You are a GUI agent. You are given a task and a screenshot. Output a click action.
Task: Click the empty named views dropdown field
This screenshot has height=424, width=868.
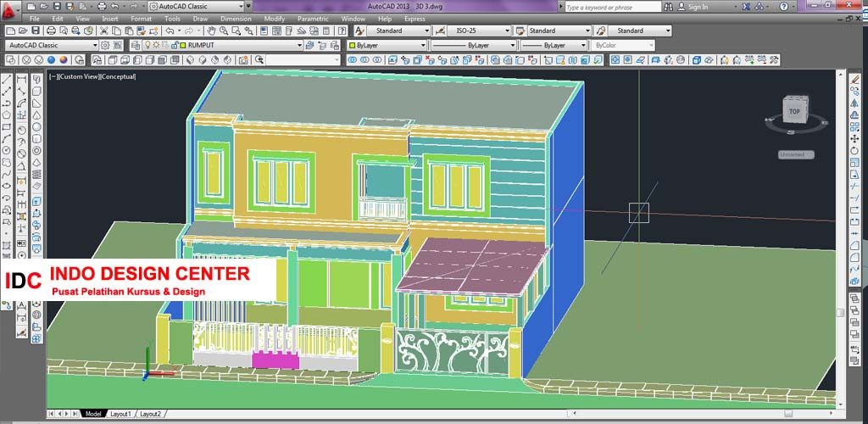303,59
